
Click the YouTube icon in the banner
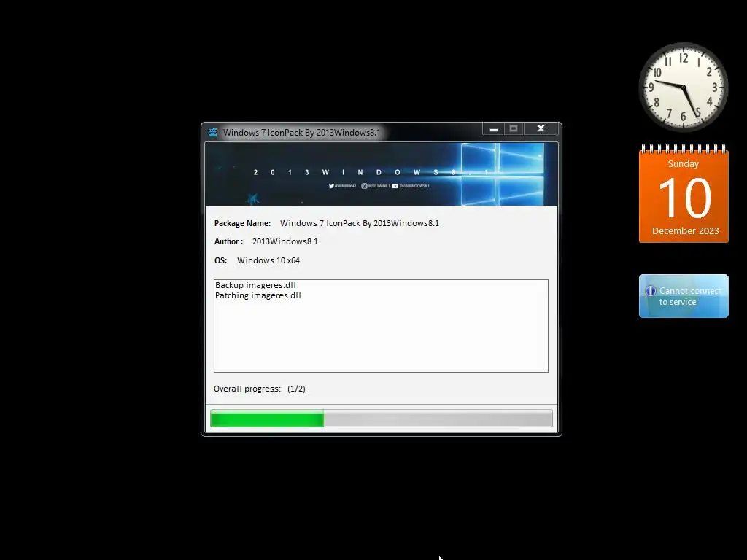point(395,186)
